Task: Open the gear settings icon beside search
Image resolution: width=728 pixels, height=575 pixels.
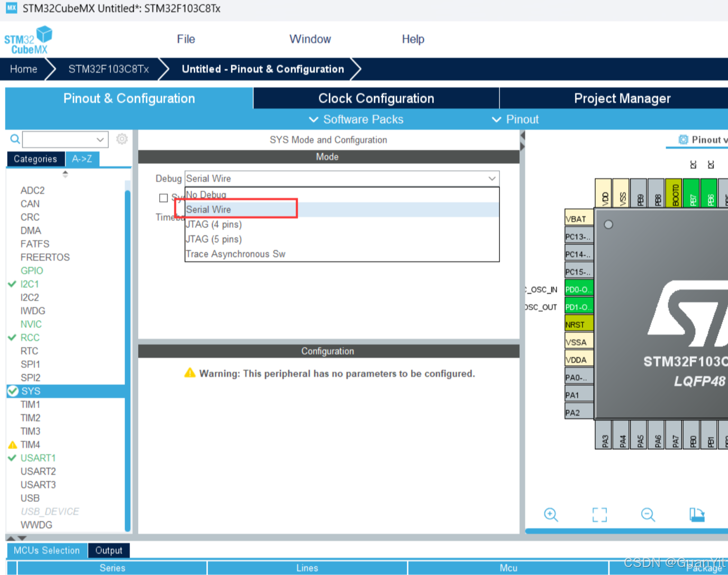Action: (122, 139)
